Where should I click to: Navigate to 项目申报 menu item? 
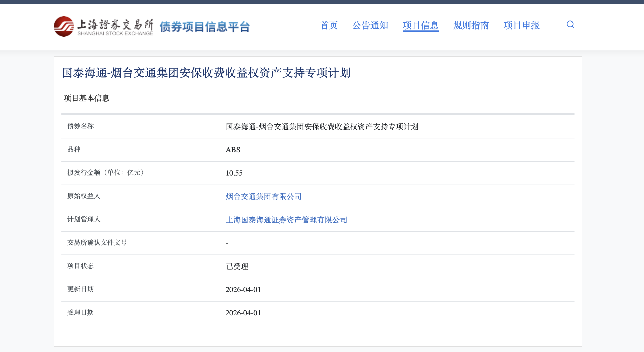[521, 25]
